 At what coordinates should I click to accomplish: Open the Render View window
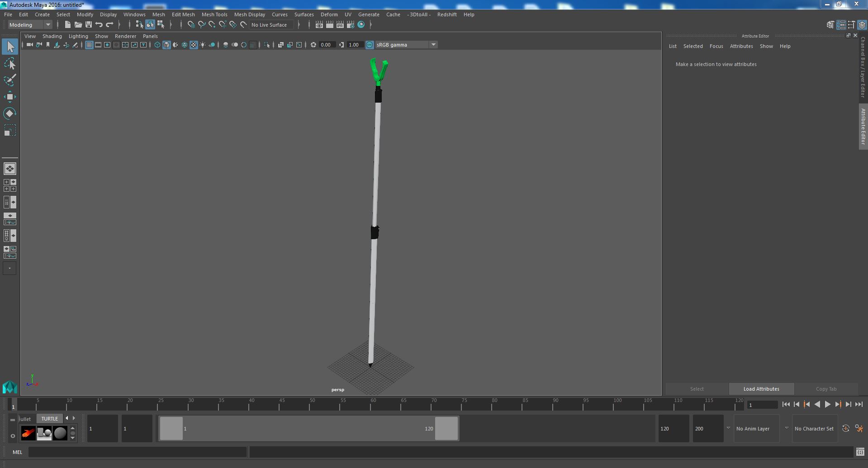319,25
